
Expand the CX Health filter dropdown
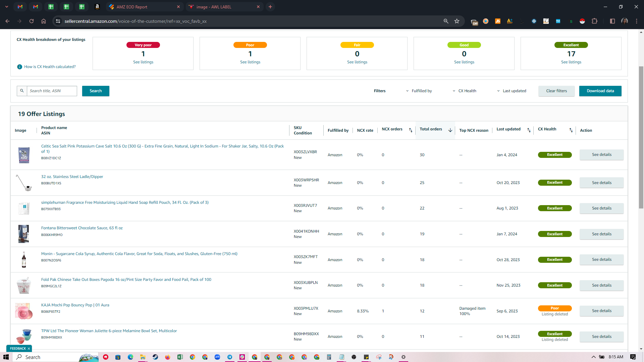464,91
